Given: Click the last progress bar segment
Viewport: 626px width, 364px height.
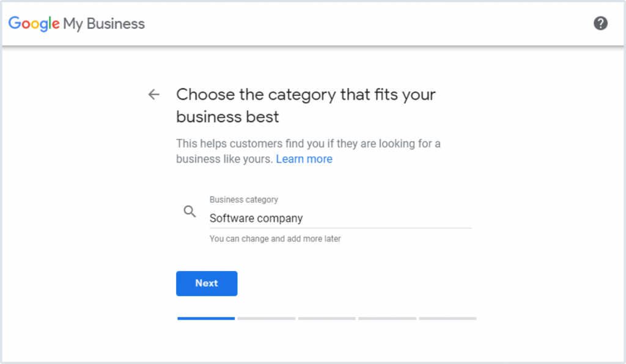Looking at the screenshot, I should click(447, 318).
